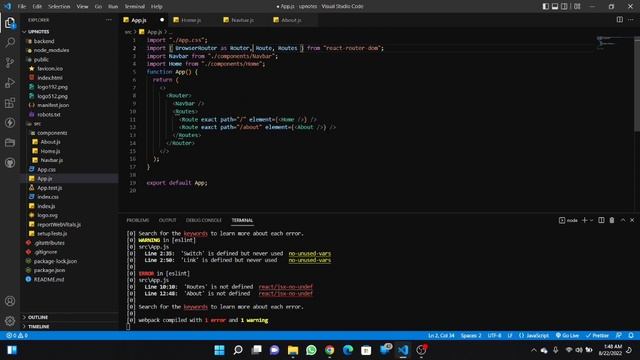
Task: Open the Search view in activity bar
Action: tap(10, 42)
